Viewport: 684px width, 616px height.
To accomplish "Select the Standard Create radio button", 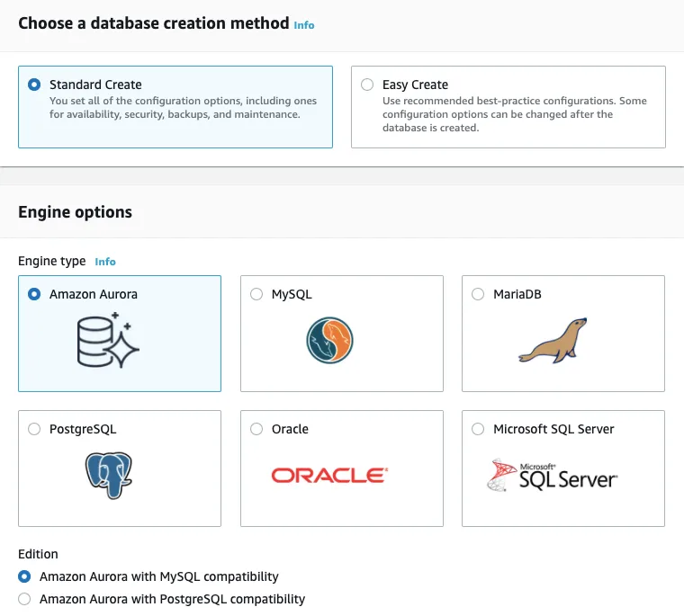I will click(x=34, y=85).
